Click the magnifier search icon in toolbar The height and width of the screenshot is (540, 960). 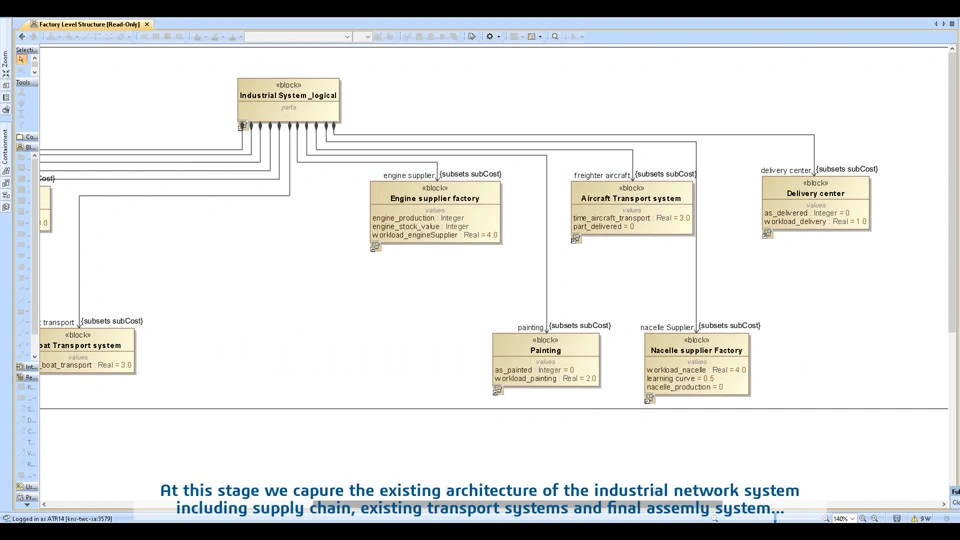pyautogui.click(x=555, y=37)
